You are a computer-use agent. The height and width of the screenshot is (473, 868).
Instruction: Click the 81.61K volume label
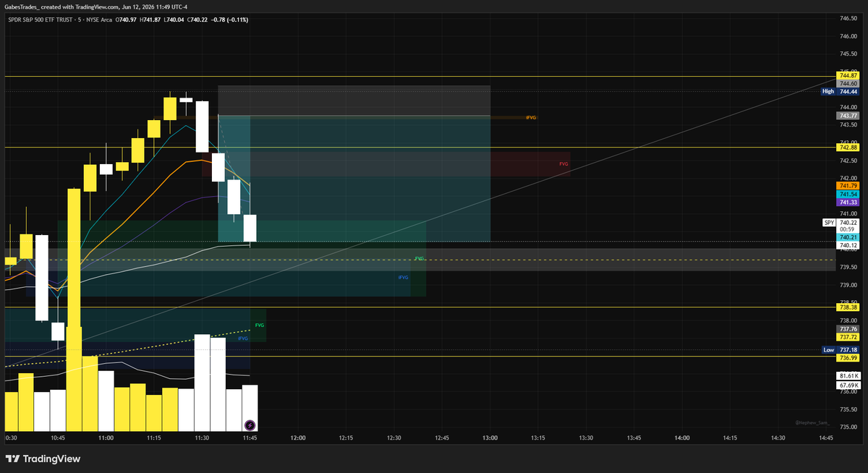(848, 377)
